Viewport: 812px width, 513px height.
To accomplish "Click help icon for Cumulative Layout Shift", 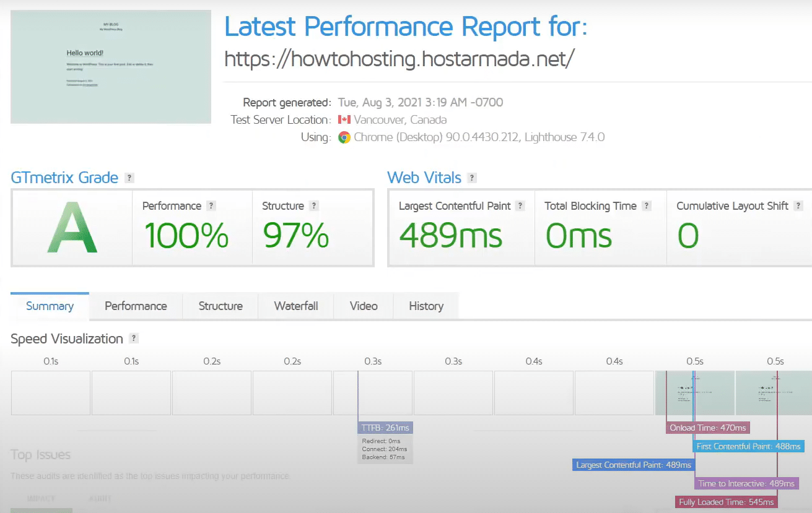I will coord(798,206).
